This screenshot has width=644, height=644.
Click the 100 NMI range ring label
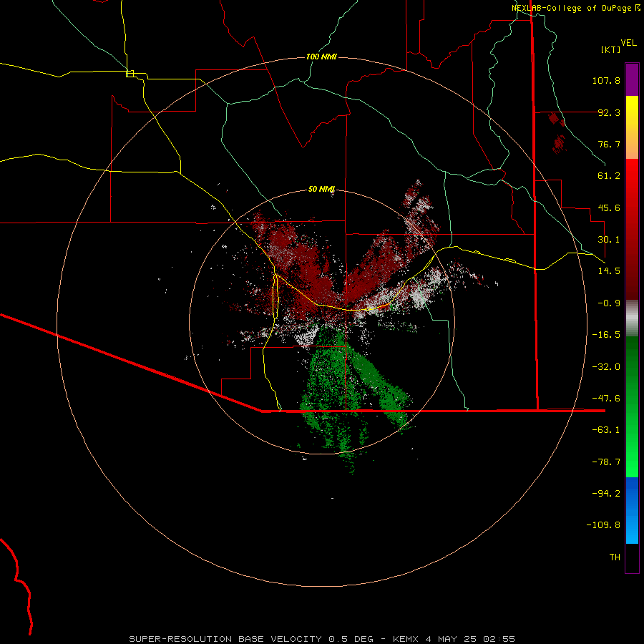[x=321, y=57]
